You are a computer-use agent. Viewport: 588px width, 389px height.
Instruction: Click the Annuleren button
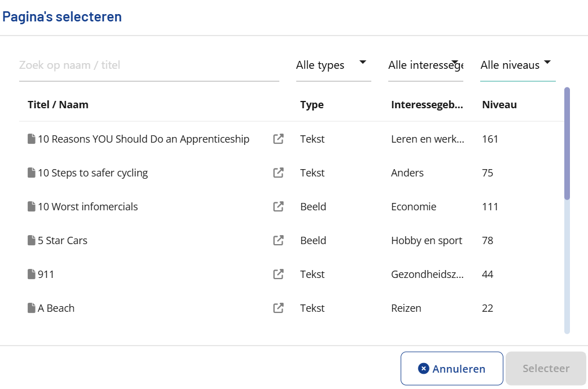click(451, 369)
